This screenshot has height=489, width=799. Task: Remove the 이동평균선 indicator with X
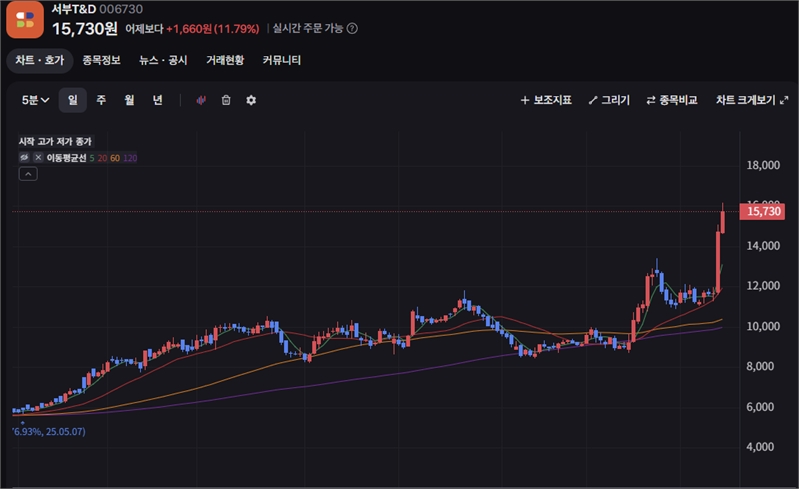[x=38, y=158]
